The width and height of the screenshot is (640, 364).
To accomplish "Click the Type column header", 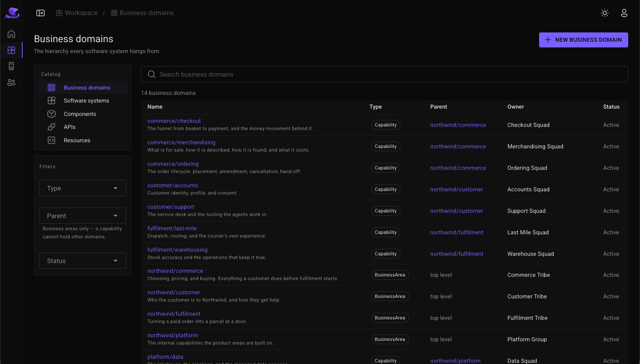I will pos(376,107).
